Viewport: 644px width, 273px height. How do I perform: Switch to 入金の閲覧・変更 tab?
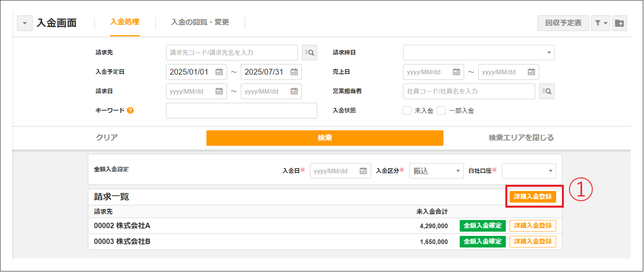pyautogui.click(x=200, y=22)
